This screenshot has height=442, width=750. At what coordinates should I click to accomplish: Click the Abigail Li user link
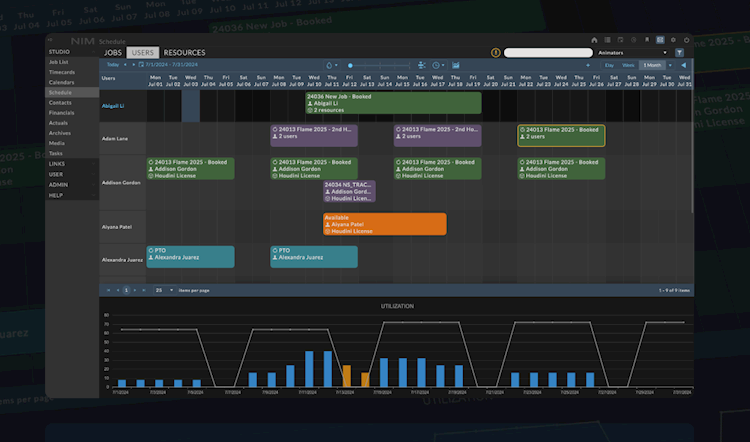[113, 106]
